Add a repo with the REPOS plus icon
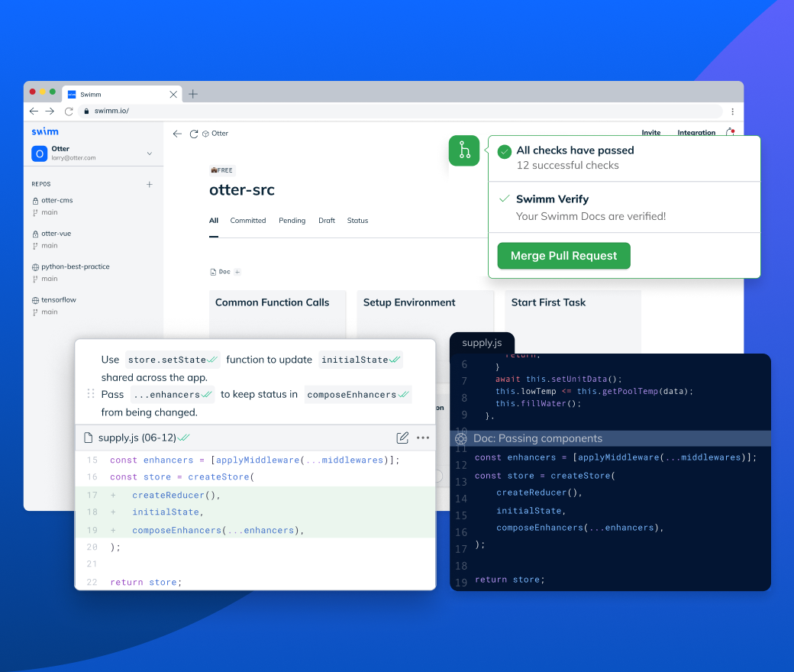 coord(150,184)
